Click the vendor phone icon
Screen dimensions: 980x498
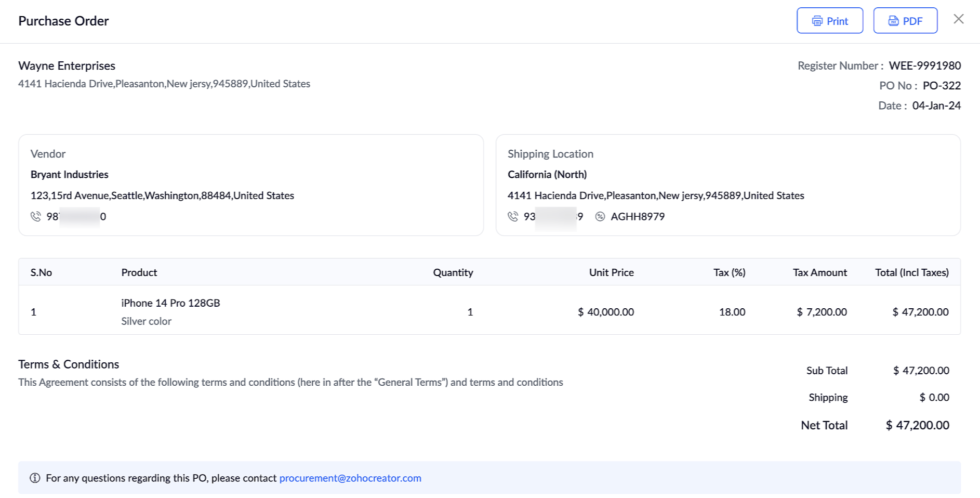(x=36, y=216)
